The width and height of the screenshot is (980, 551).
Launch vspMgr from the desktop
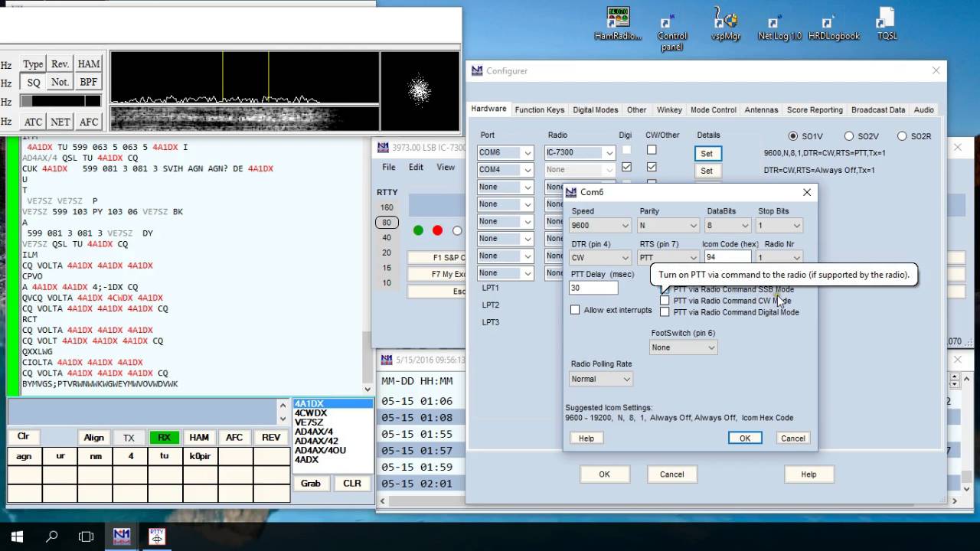pyautogui.click(x=725, y=23)
